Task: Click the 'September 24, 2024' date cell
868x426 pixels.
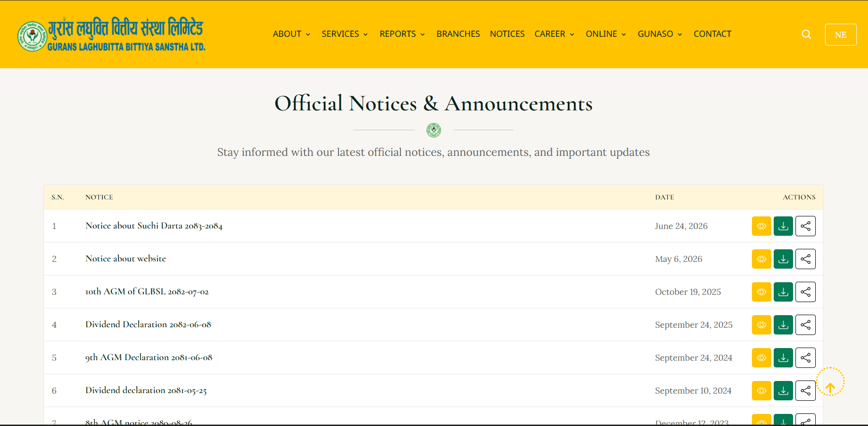Action: coord(693,358)
